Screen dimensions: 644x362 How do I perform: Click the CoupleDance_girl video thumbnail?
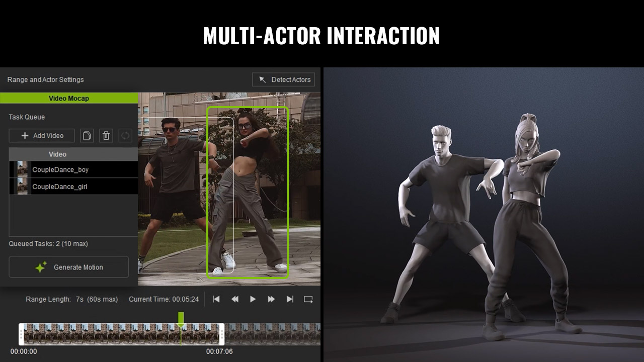pos(22,187)
